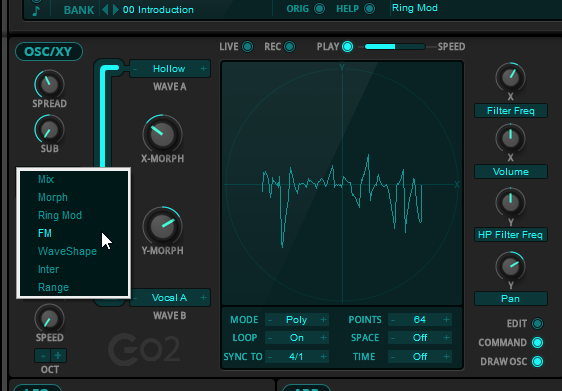Click the LOOP On value
This screenshot has height=391, width=562.
(296, 338)
